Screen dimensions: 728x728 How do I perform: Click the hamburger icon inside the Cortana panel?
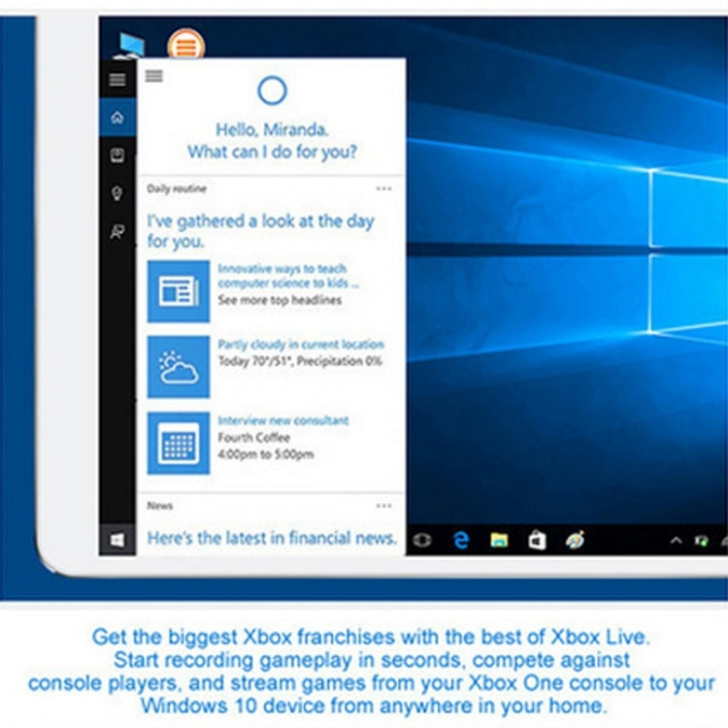coord(154,75)
